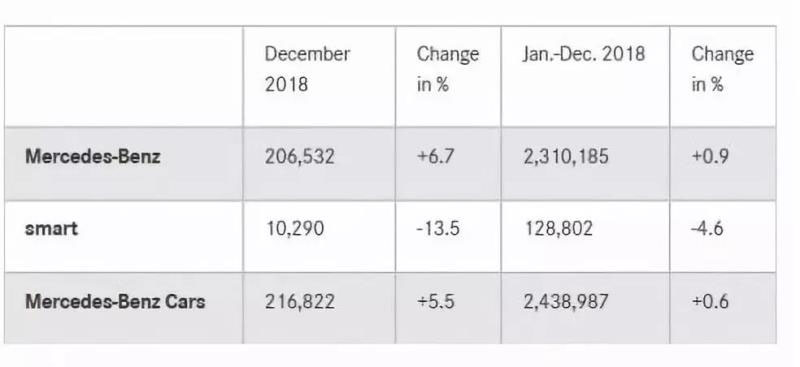Click the 216,822 cell
The image size is (800, 367).
coord(300,302)
